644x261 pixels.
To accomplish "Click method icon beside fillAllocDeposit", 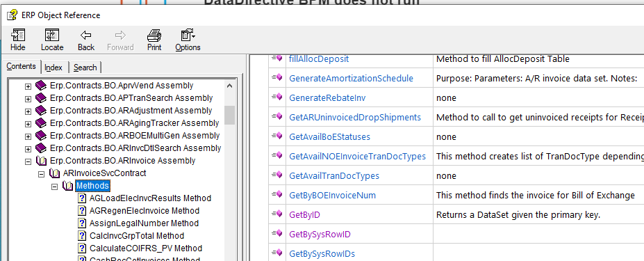I will tap(276, 58).
